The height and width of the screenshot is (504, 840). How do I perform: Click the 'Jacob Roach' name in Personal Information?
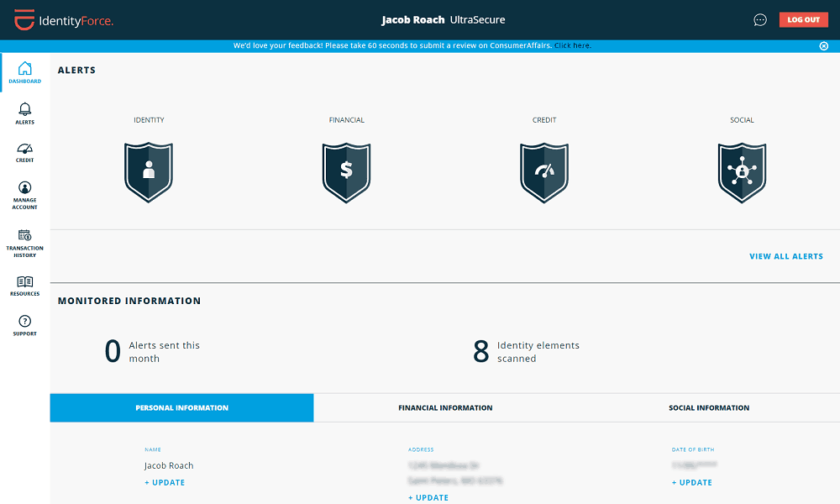169,466
